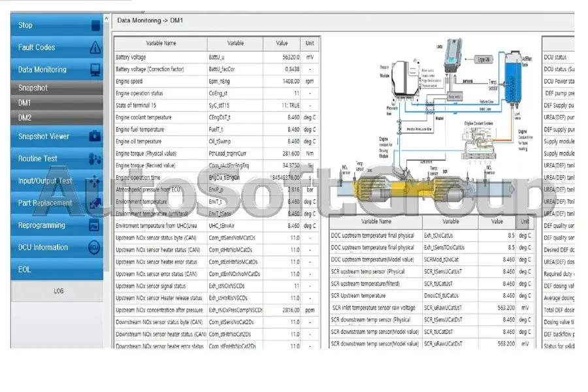This screenshot has width=588, height=392.
Task: Click the Part Replacement icon
Action: [95, 203]
